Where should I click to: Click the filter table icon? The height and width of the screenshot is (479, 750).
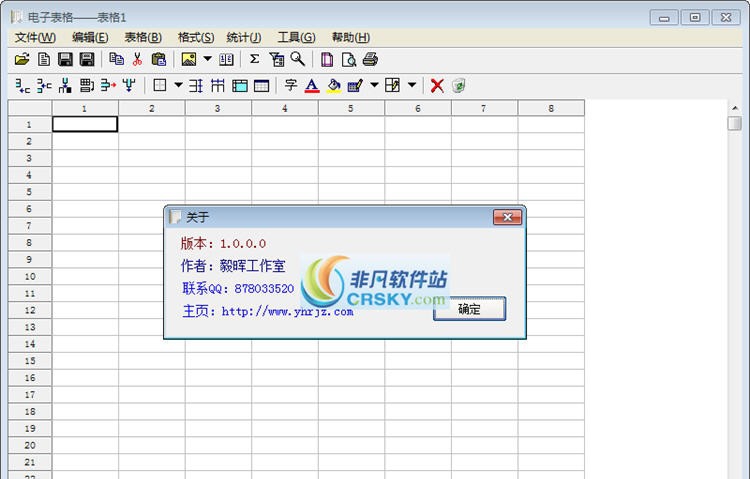(276, 59)
